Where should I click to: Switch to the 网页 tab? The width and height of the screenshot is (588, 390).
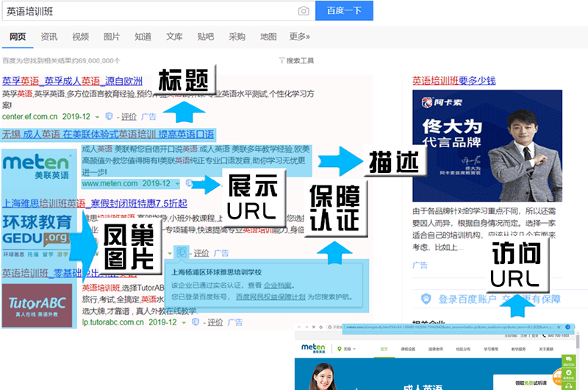tap(18, 36)
